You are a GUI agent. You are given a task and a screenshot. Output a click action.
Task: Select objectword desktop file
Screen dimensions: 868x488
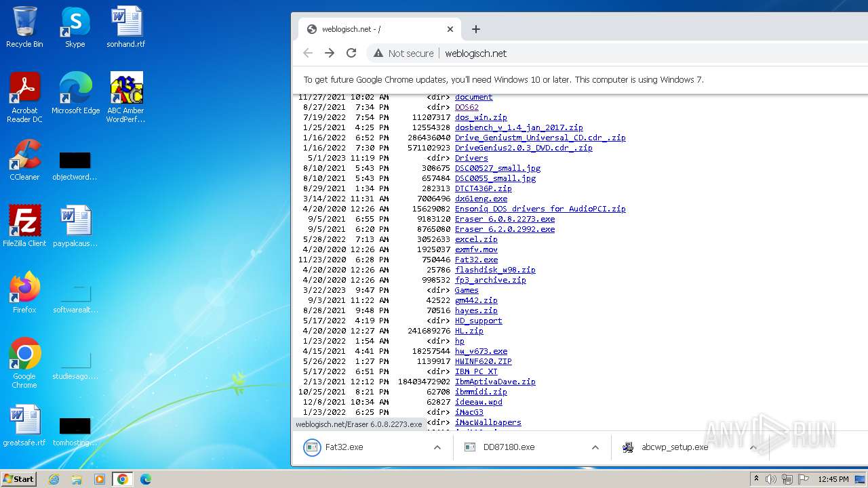coord(75,166)
